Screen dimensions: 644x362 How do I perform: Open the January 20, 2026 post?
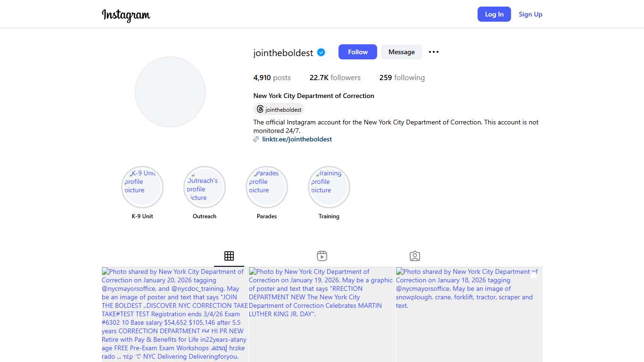(175, 314)
